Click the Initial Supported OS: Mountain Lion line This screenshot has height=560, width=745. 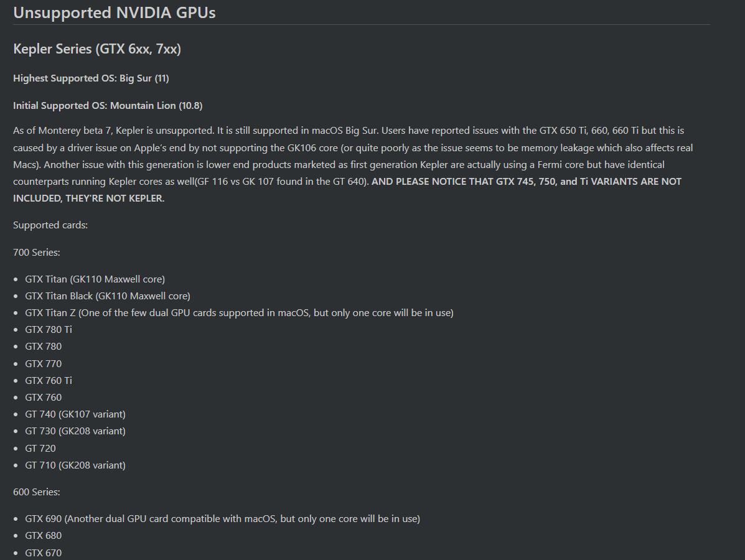tap(108, 105)
